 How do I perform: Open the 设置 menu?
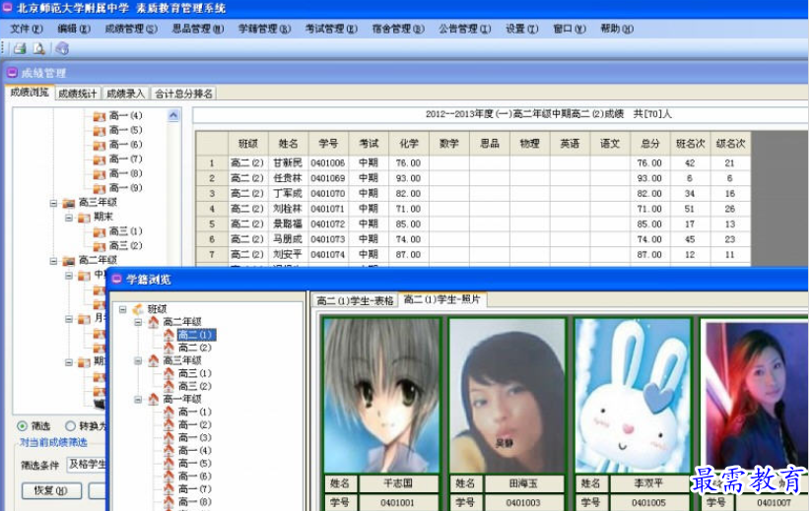522,29
